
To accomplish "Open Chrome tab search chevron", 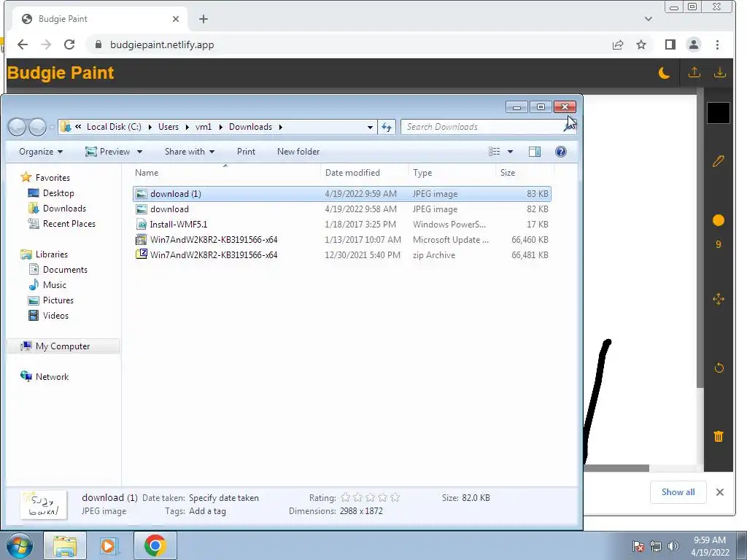I will coord(649,19).
